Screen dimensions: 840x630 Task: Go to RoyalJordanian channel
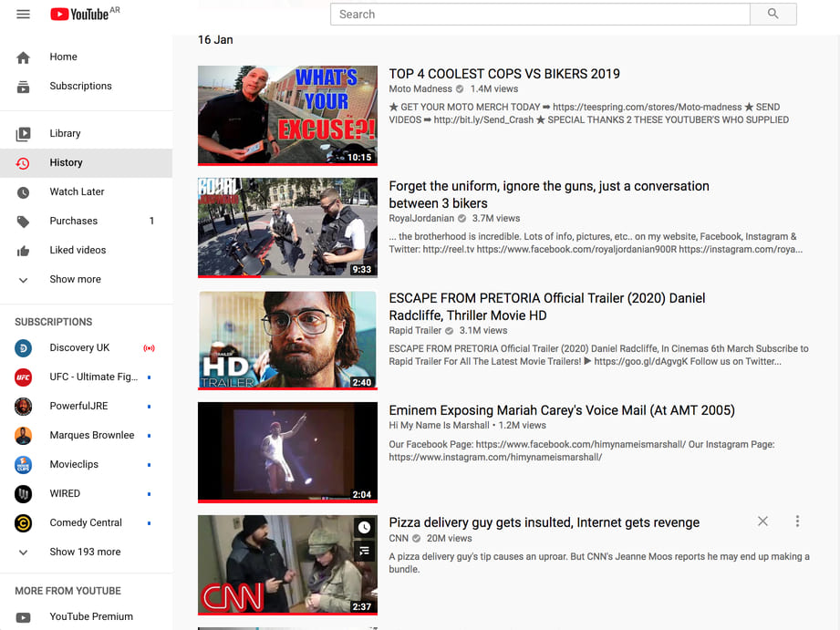point(421,218)
